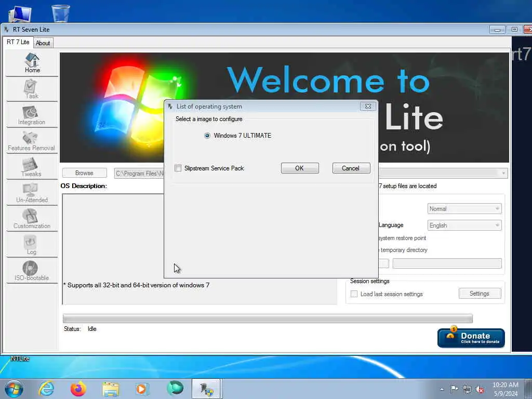Open the network tray icon

tap(467, 389)
